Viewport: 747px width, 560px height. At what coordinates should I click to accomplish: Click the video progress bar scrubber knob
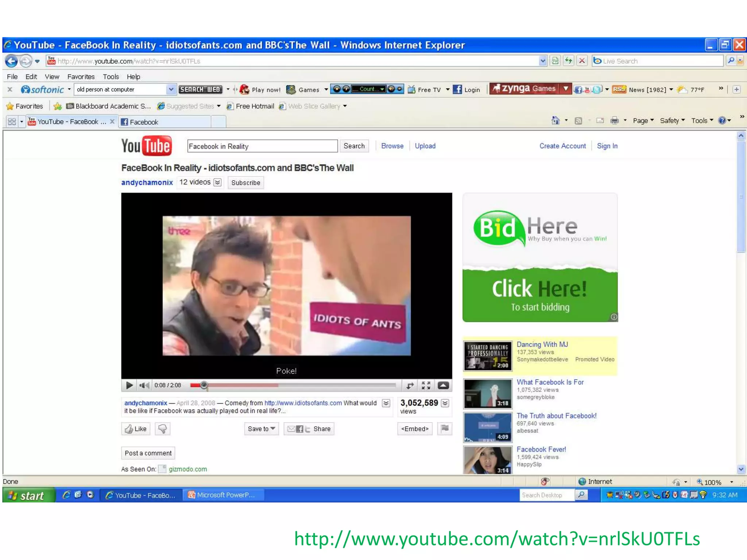tap(204, 385)
